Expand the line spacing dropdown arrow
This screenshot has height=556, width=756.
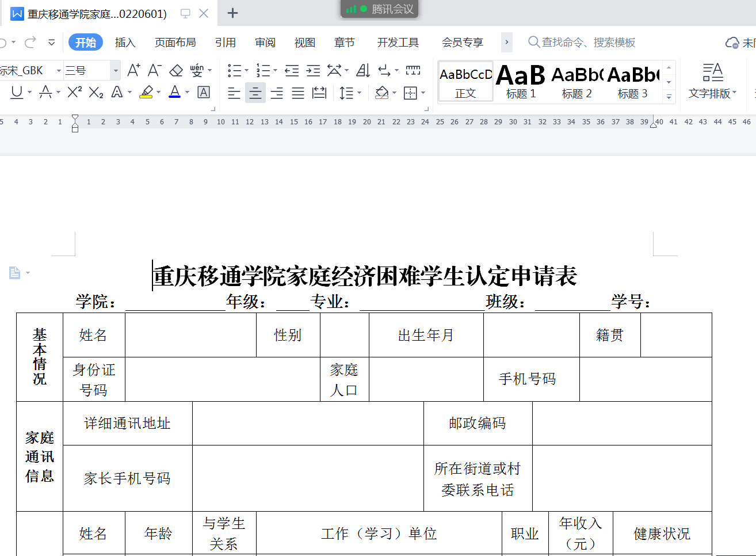(360, 93)
